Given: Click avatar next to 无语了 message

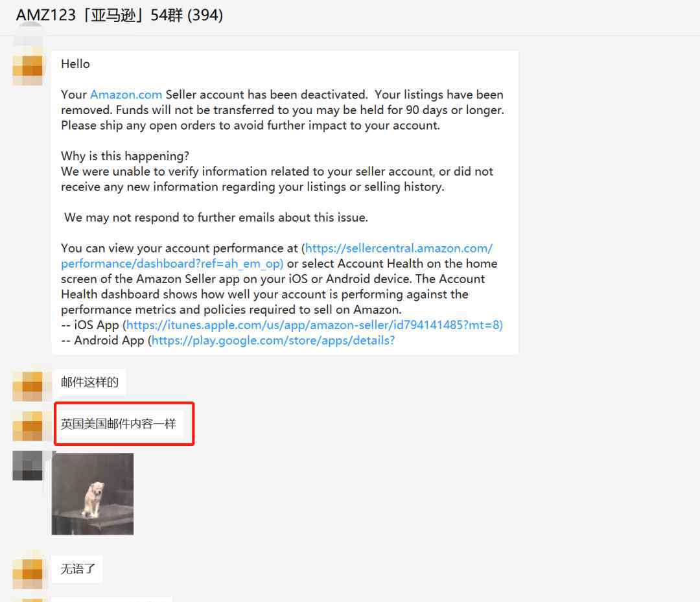Looking at the screenshot, I should [27, 573].
